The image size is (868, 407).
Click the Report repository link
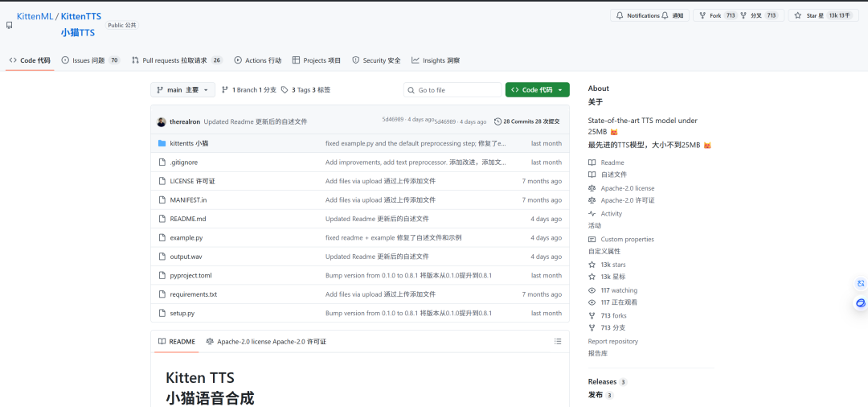pyautogui.click(x=612, y=341)
